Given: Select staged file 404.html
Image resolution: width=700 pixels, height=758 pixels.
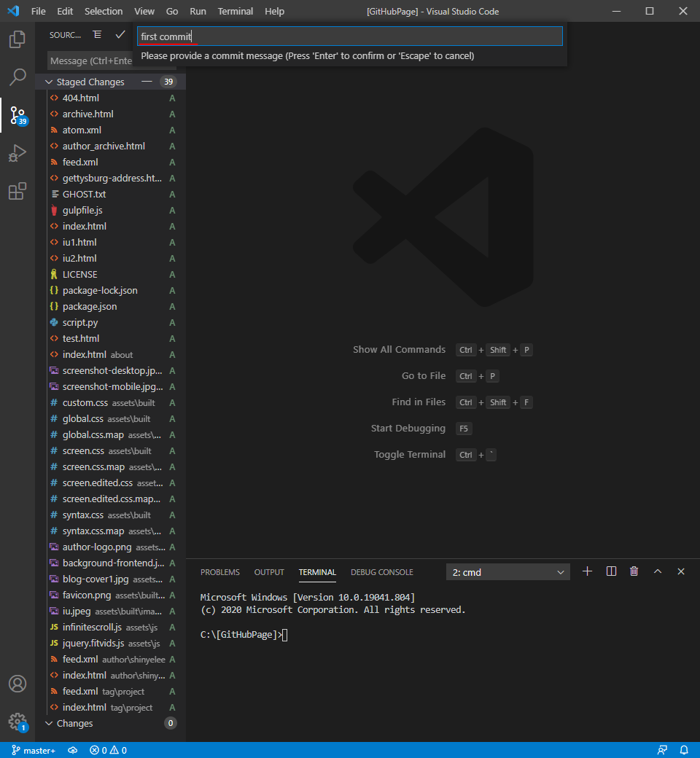Looking at the screenshot, I should coord(80,98).
